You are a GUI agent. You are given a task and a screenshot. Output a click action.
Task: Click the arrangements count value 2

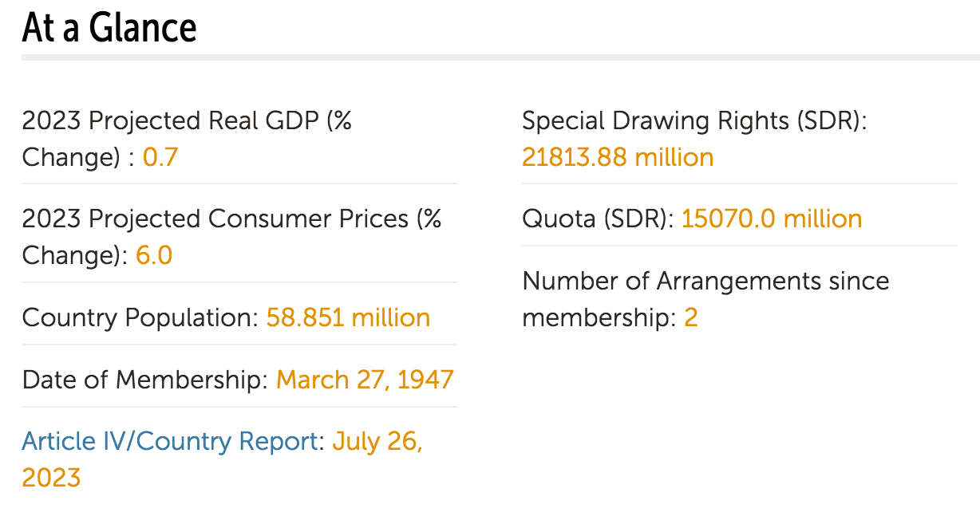click(691, 317)
